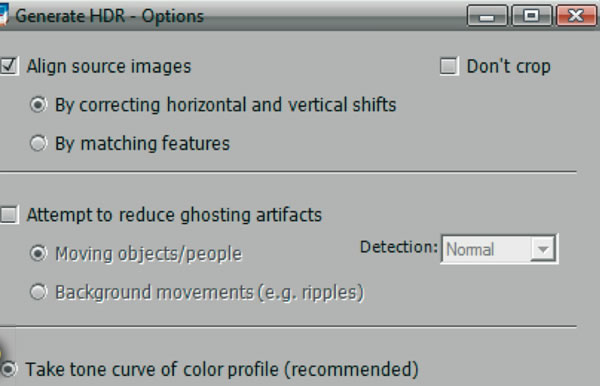Click the Don't crop label text
Screen dimensions: 600x386
[x=509, y=67]
